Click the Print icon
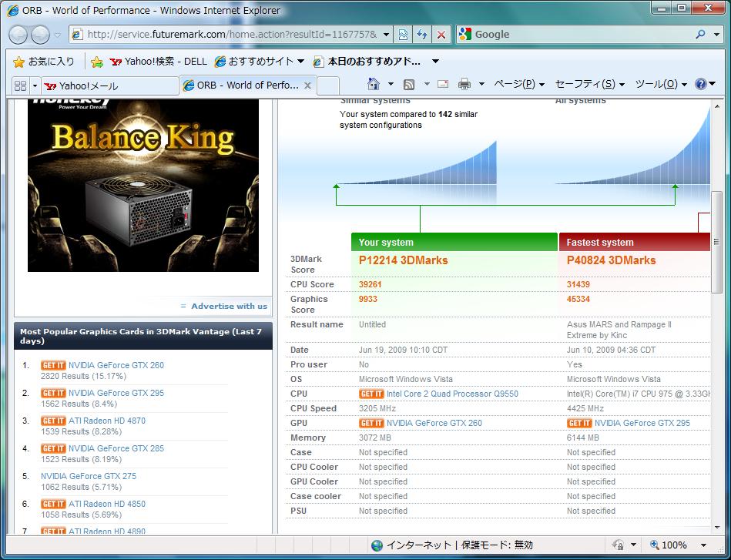 (x=464, y=84)
